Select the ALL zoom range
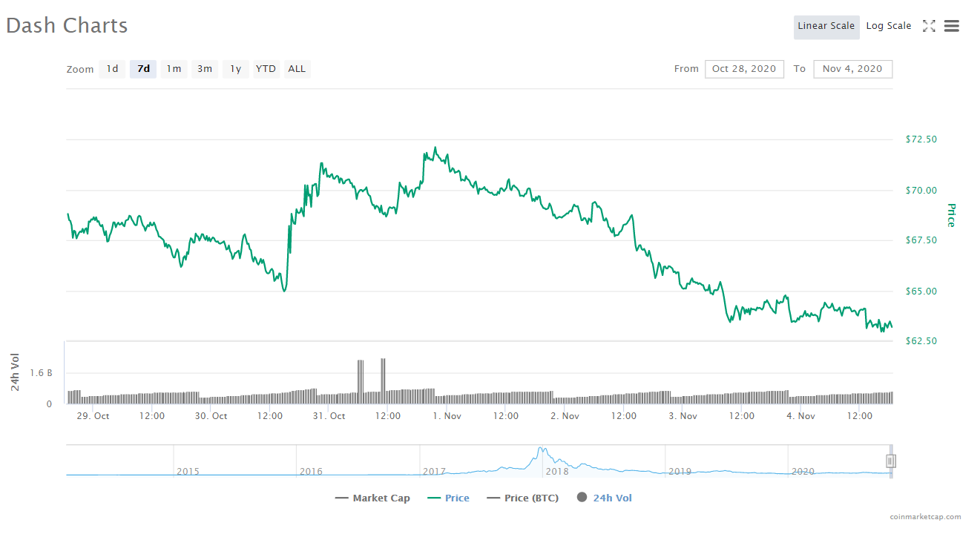This screenshot has width=980, height=537. coord(297,69)
